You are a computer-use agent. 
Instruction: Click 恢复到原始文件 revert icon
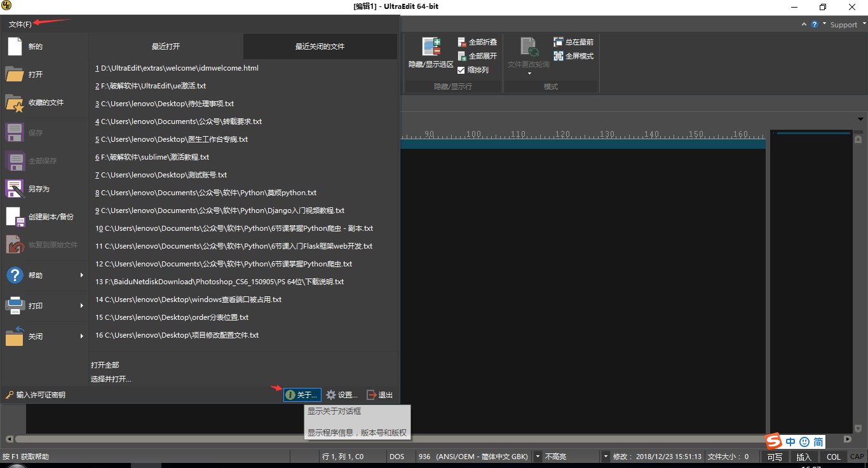tap(15, 245)
